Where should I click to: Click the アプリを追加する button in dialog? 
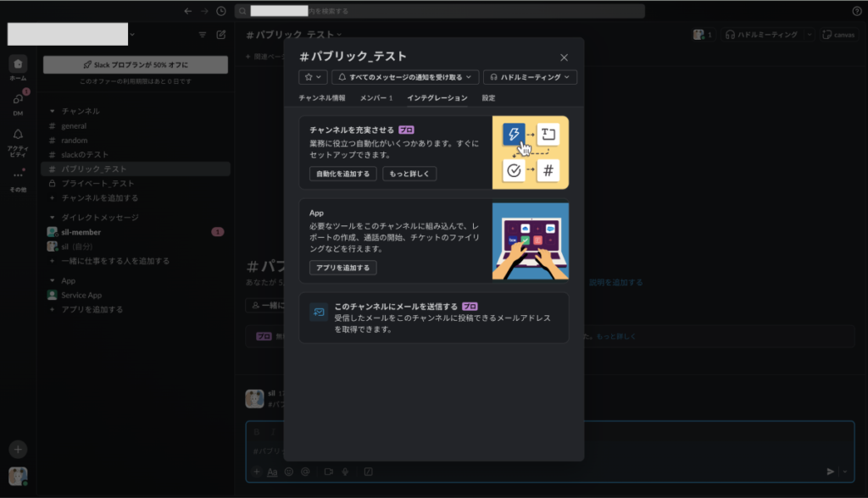click(x=342, y=268)
